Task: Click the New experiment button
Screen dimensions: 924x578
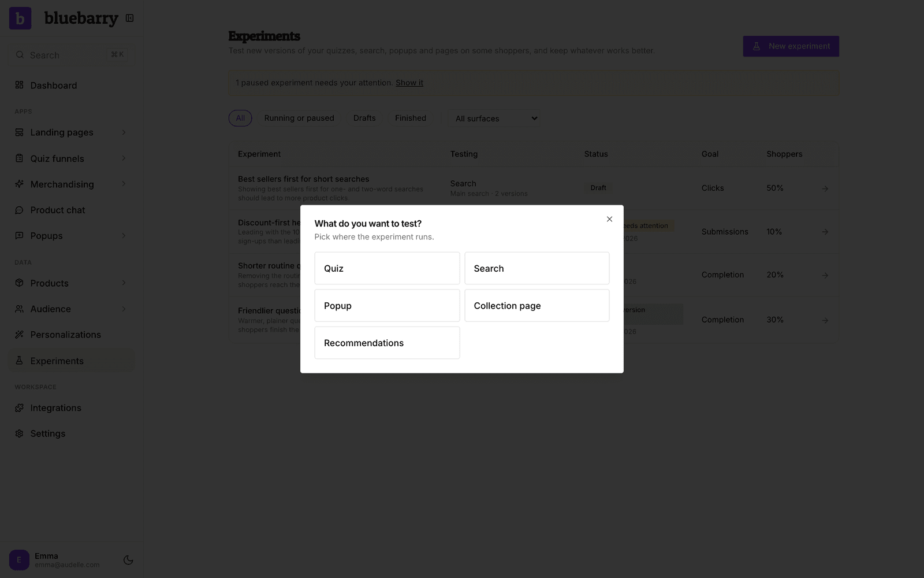Action: pyautogui.click(x=791, y=46)
